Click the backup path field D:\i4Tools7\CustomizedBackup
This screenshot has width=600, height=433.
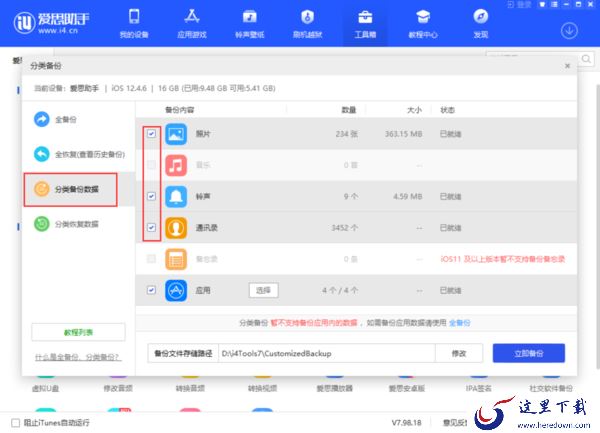click(x=326, y=353)
